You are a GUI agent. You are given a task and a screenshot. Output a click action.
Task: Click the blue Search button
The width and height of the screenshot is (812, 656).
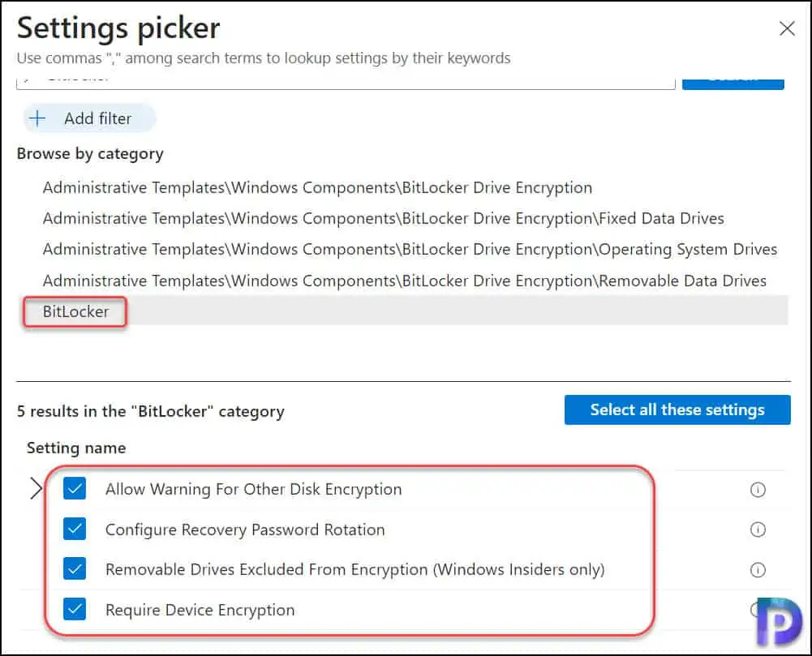(x=733, y=83)
